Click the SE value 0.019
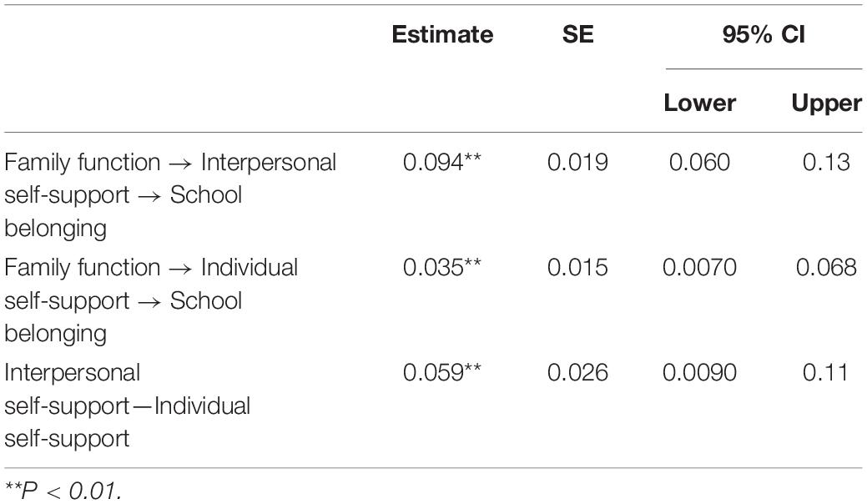The width and height of the screenshot is (867, 504). (x=577, y=162)
